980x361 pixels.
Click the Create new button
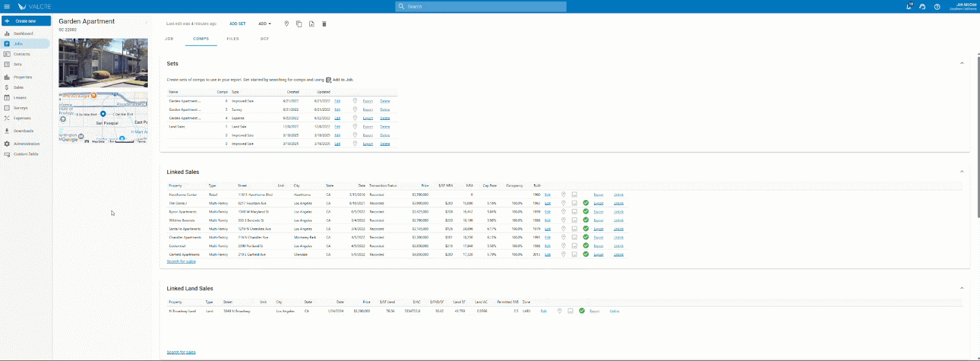coord(26,21)
